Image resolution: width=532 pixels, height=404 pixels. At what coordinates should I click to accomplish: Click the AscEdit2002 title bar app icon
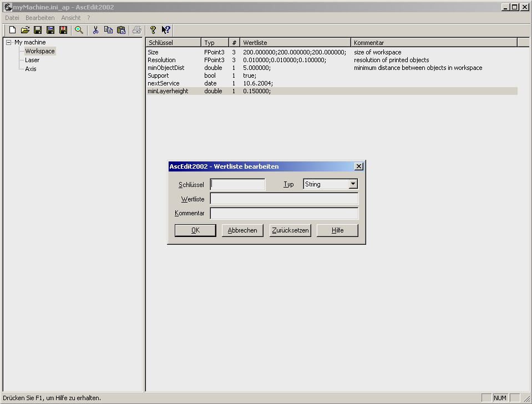click(8, 7)
